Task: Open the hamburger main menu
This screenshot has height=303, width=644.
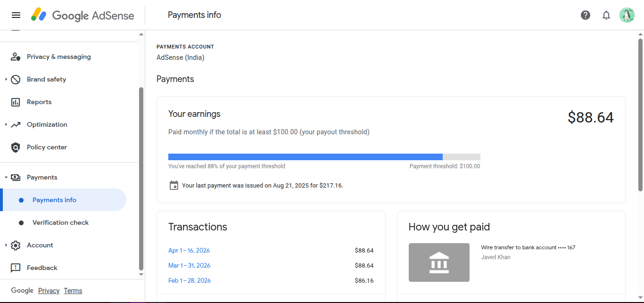Action: [16, 15]
